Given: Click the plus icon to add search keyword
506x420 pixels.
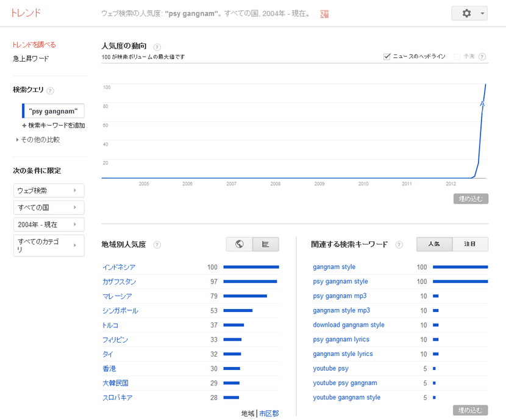Looking at the screenshot, I should click(24, 126).
